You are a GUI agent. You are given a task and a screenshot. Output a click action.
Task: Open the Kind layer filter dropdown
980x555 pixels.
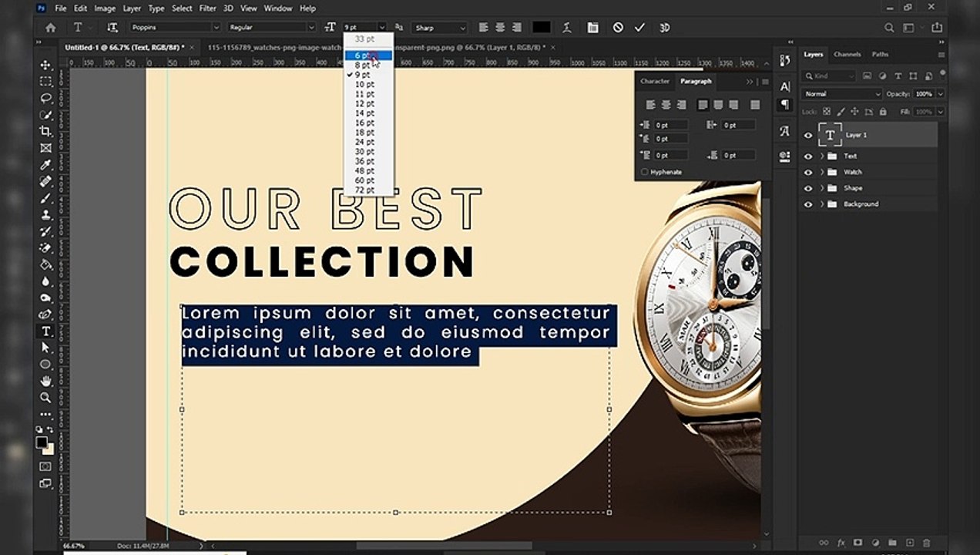point(829,76)
